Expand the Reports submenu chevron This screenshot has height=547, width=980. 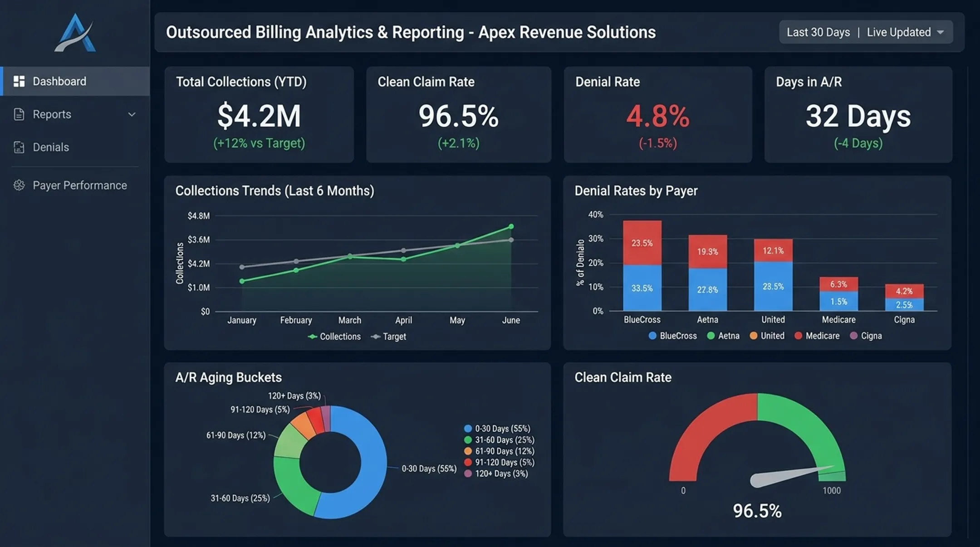point(132,114)
